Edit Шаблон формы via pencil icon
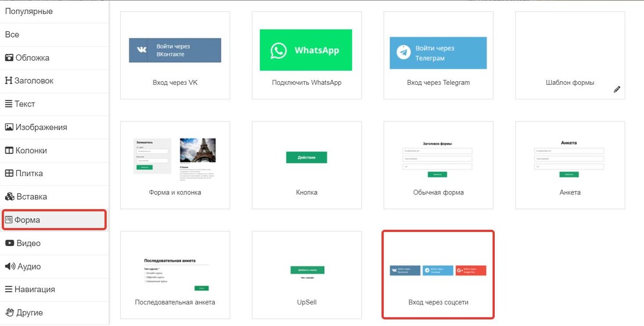 [617, 90]
